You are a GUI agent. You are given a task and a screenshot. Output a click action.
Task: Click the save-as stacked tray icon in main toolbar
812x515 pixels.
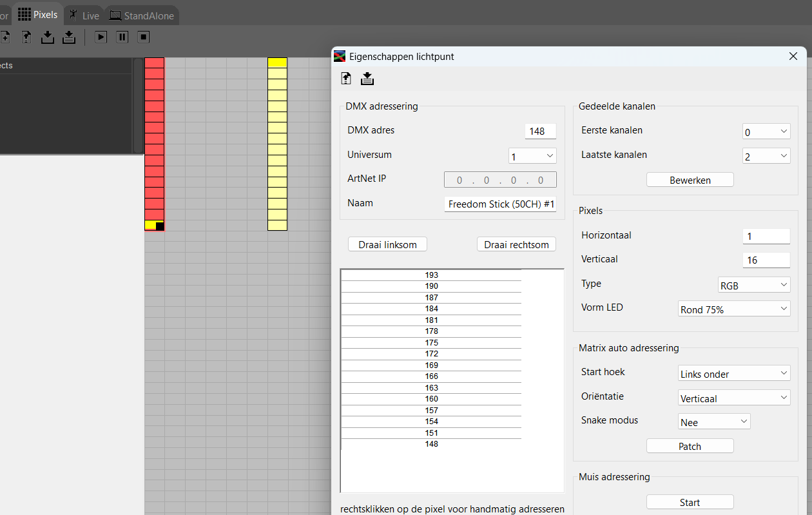(x=69, y=37)
